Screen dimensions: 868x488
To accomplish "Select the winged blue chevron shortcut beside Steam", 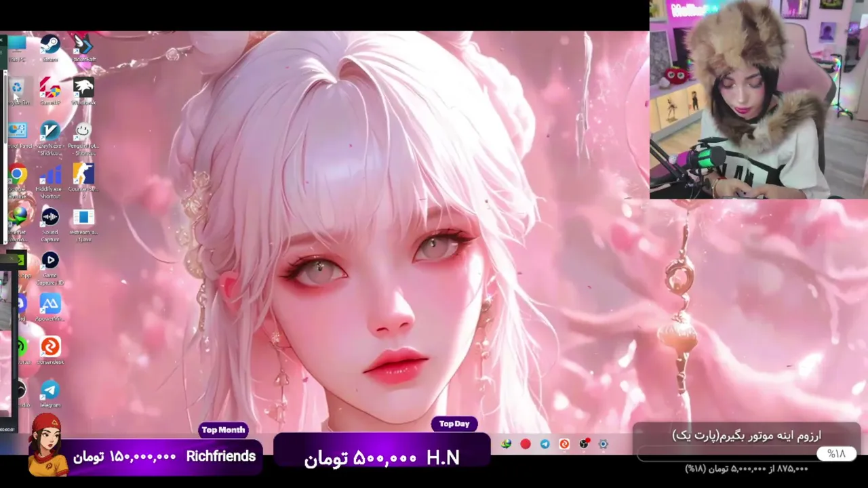I will coord(83,49).
